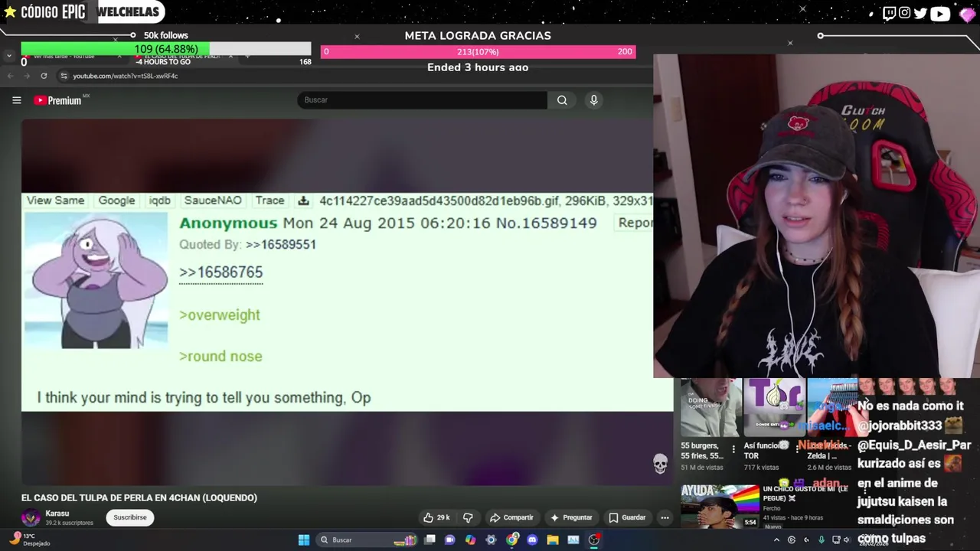Click Windows taskbar Buscar search box
Image resolution: width=980 pixels, height=551 pixels.
pos(367,540)
